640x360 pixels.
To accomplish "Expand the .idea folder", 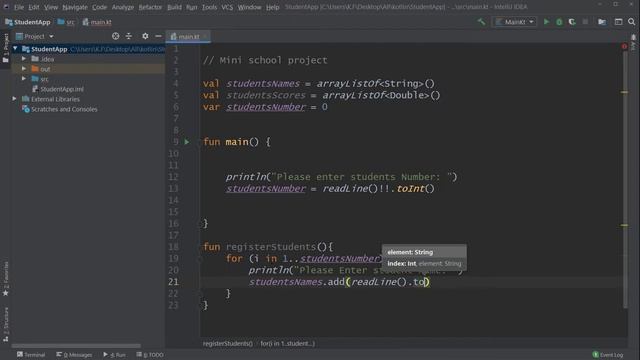I will (x=24, y=59).
